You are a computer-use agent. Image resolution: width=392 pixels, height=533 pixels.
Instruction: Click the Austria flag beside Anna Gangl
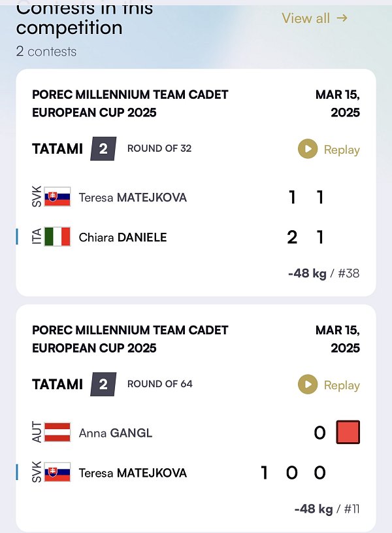pyautogui.click(x=57, y=432)
